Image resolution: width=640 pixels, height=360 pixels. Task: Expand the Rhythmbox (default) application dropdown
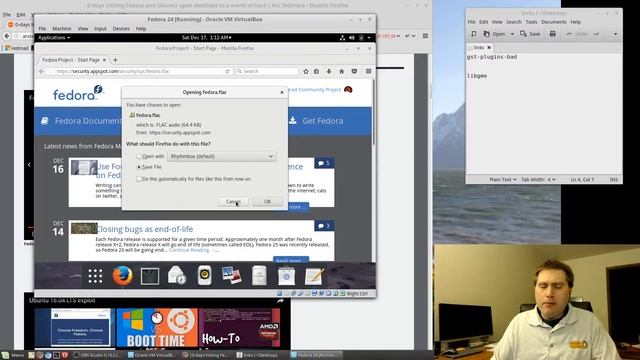point(221,156)
